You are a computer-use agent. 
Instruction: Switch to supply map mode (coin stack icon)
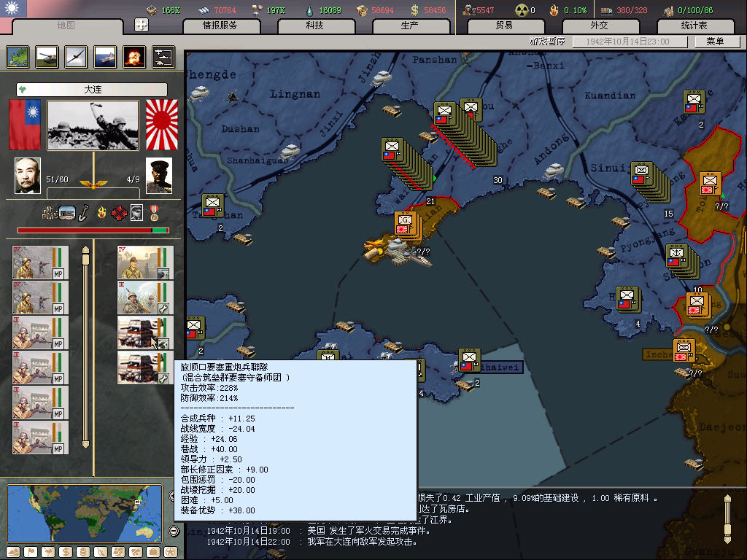83,552
